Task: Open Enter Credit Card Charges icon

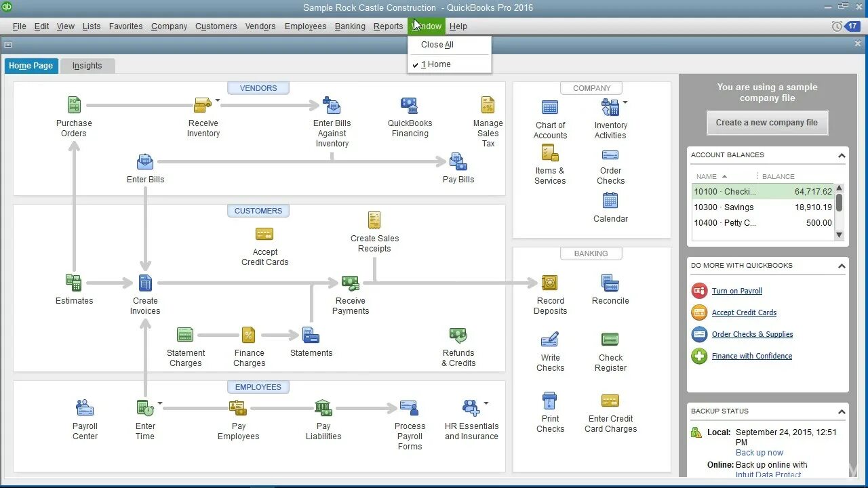Action: [610, 401]
